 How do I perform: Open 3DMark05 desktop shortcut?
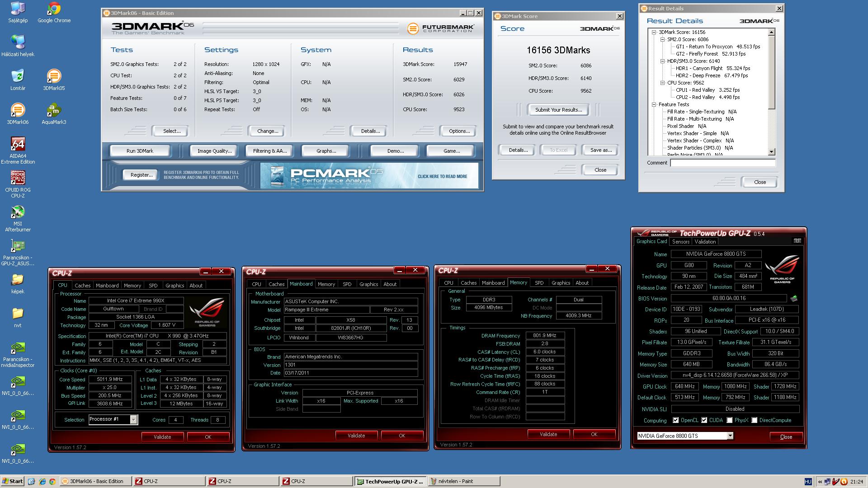coord(54,77)
